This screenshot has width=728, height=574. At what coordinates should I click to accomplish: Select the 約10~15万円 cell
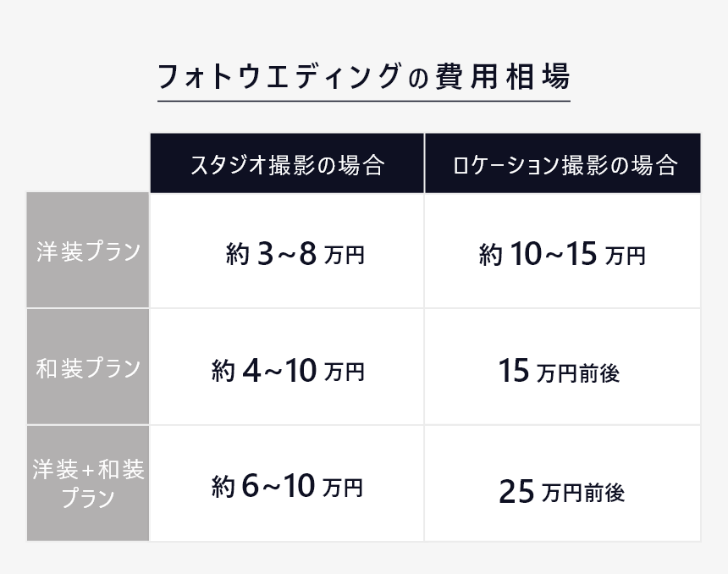point(563,251)
